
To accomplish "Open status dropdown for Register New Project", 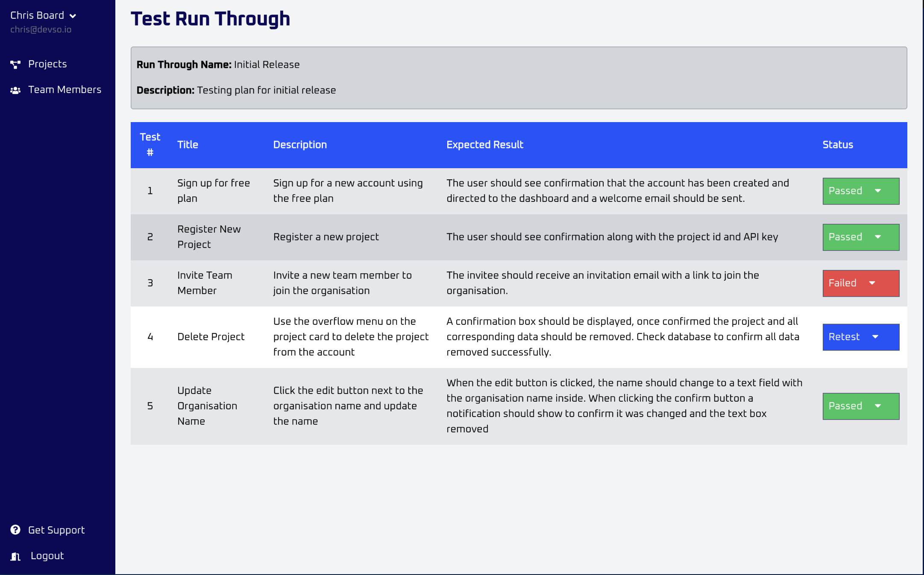I will pos(860,237).
